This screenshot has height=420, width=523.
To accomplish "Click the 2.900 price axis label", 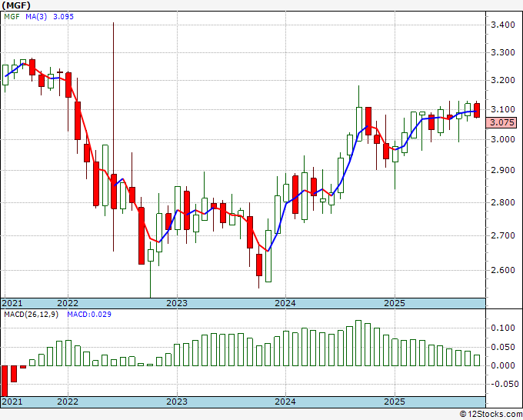I will [x=503, y=171].
